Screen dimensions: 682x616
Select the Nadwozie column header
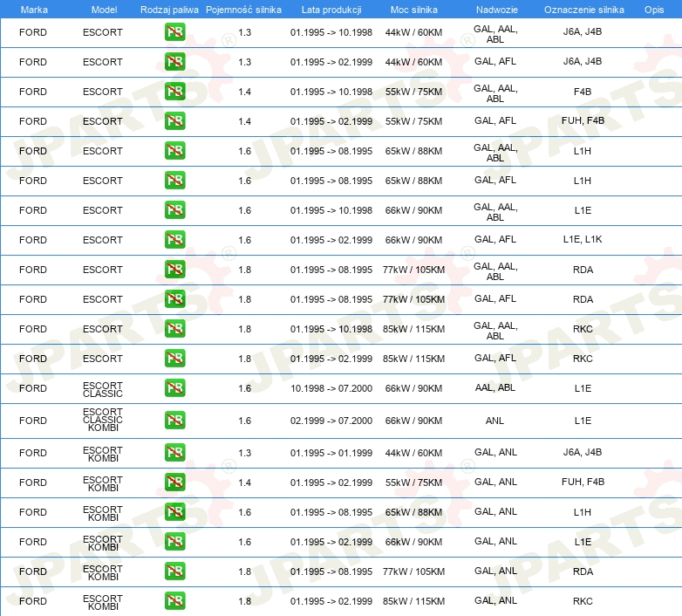coord(497,10)
